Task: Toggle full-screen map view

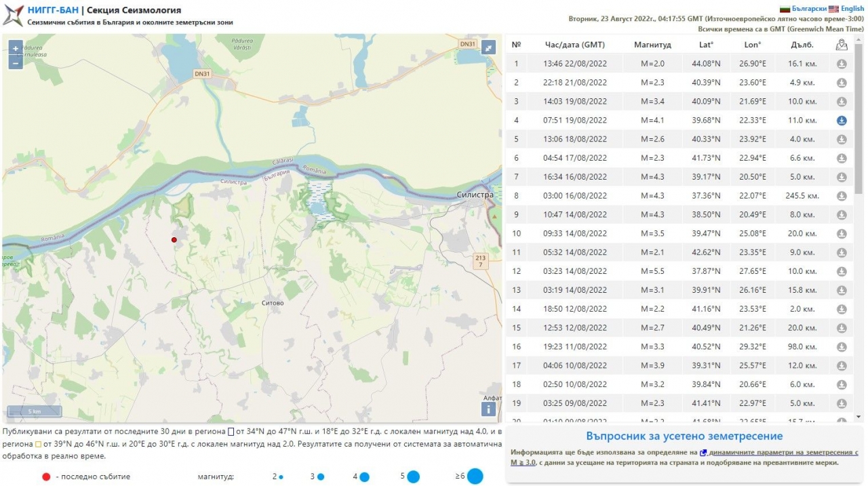Action: (488, 47)
